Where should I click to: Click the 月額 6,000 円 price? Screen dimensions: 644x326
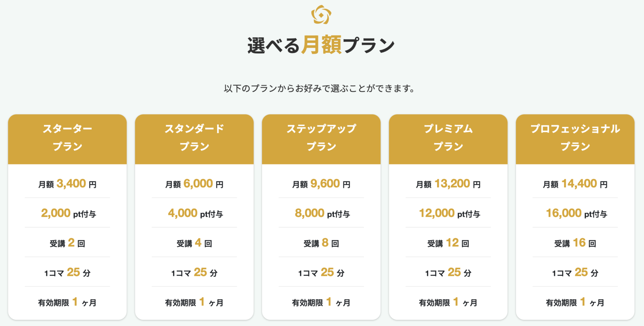(194, 184)
